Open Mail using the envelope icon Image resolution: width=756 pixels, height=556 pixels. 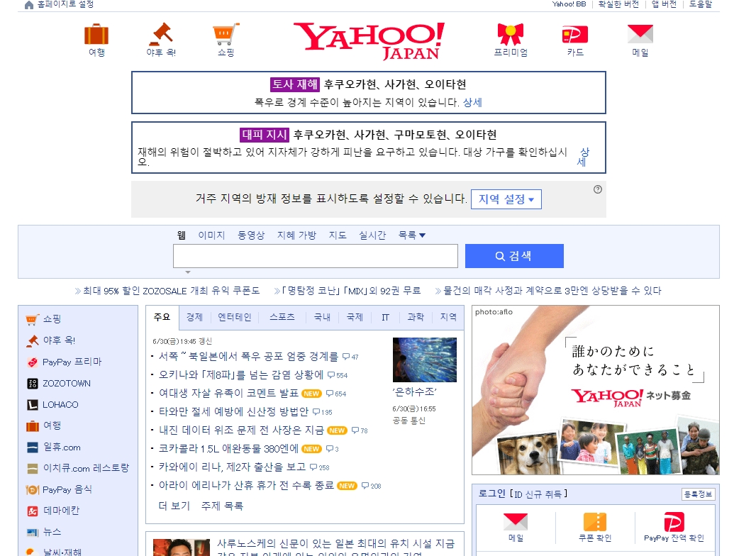click(x=639, y=34)
